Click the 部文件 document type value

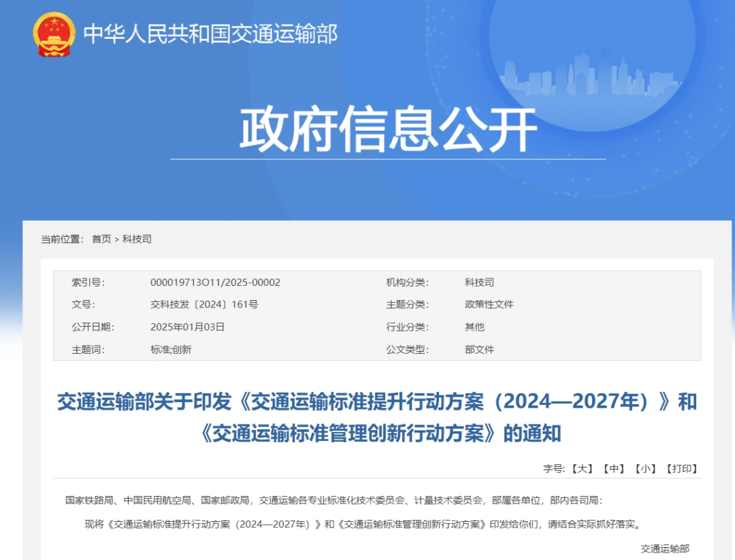point(479,349)
